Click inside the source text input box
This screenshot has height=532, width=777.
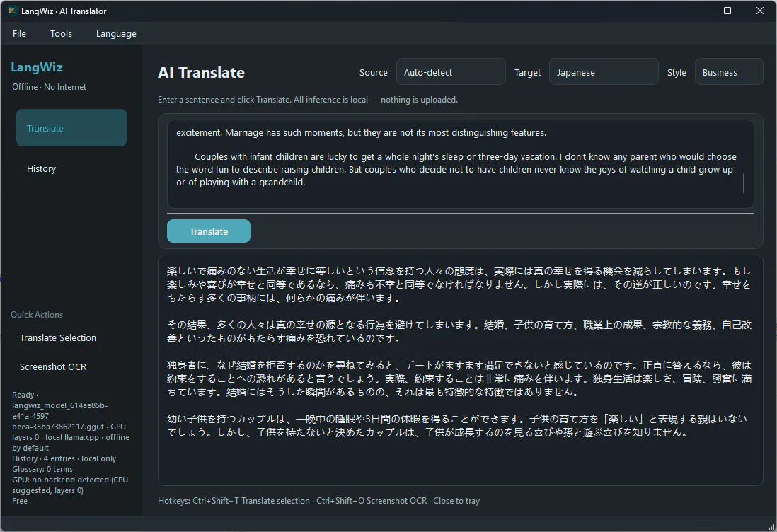460,164
